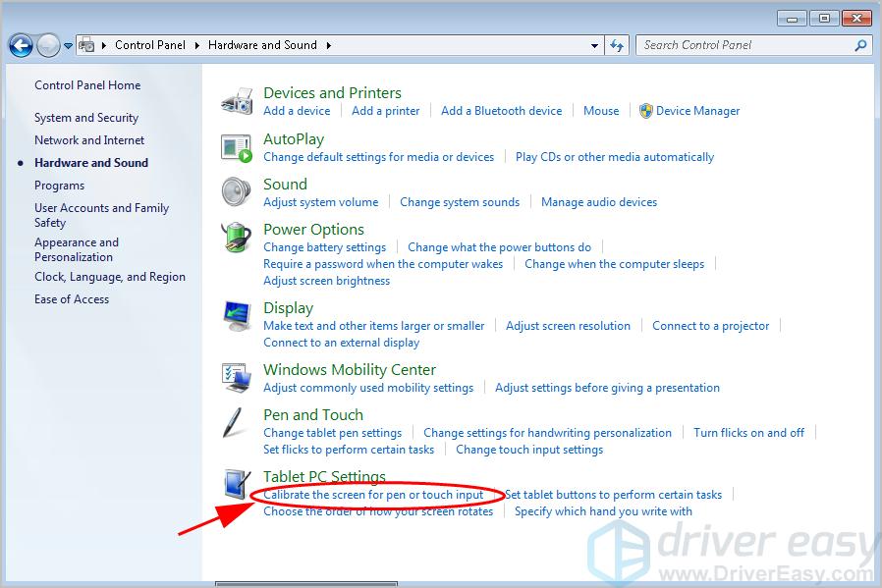The width and height of the screenshot is (882, 588).
Task: Select Hardware and Sound in the breadcrumb
Action: coord(262,45)
